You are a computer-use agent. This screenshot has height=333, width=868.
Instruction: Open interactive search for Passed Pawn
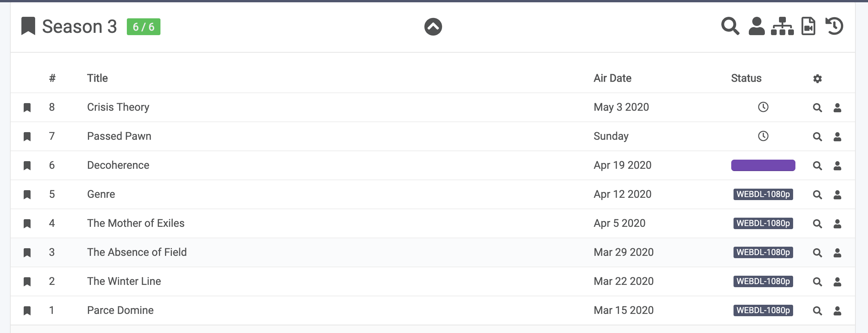837,137
